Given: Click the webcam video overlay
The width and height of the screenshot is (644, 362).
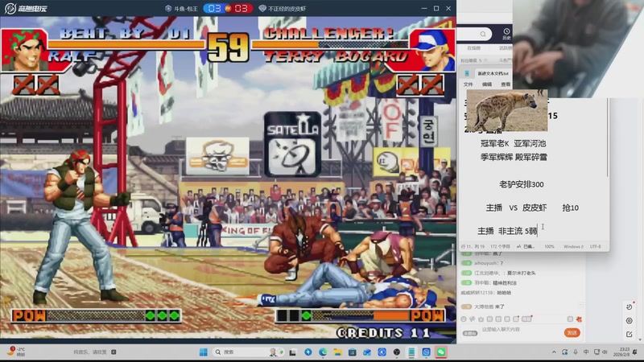Looking at the screenshot, I should 577,48.
